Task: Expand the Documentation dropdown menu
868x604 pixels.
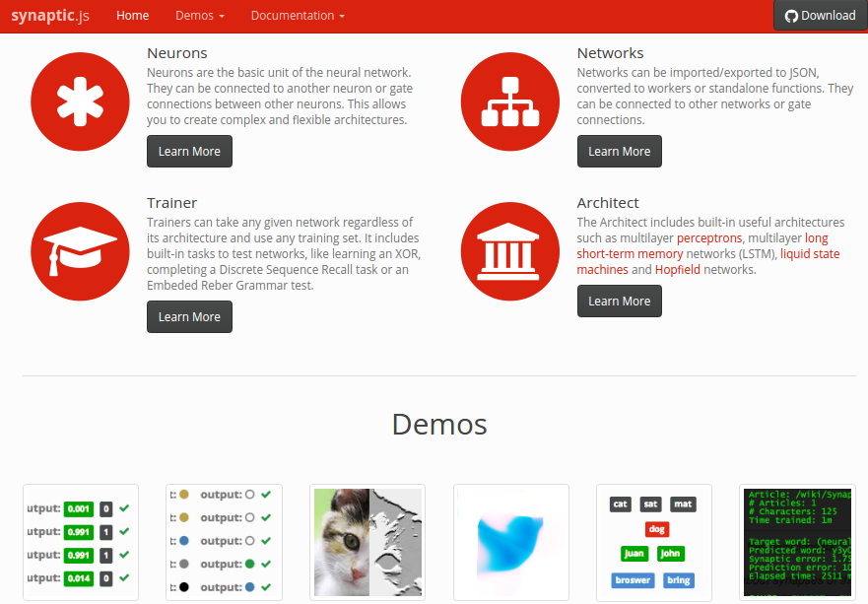Action: (x=298, y=16)
